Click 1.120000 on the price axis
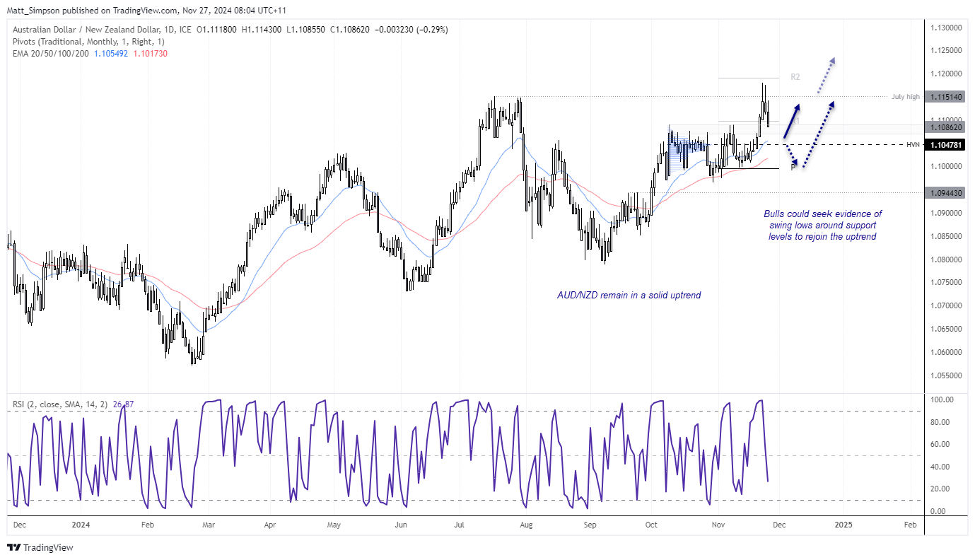This screenshot has width=975, height=560. click(x=947, y=74)
